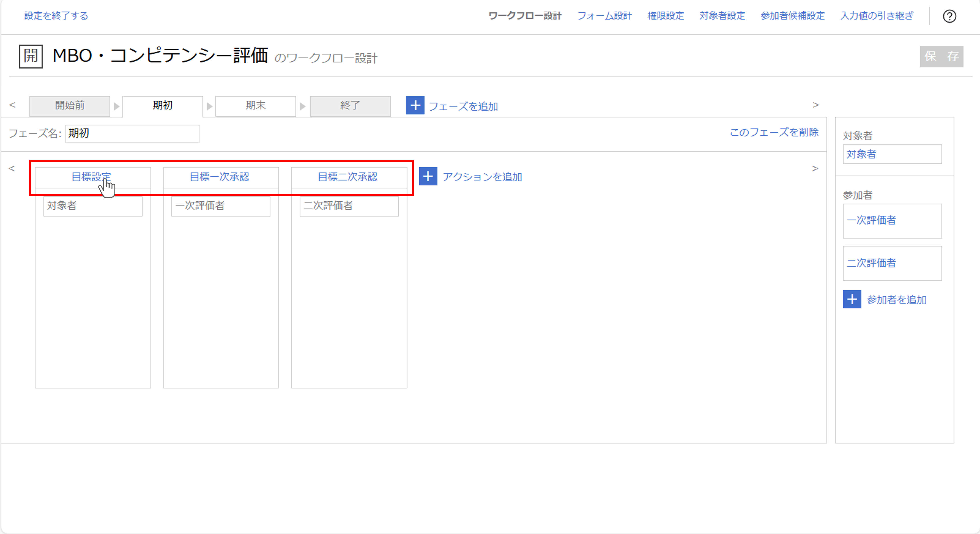Switch to the 期末 phase tab

coord(255,105)
